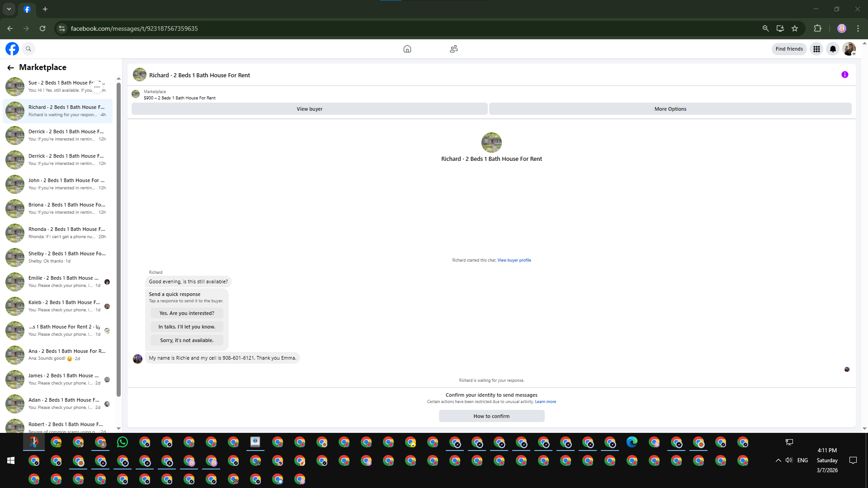
Task: Open the Friends icon in top navigation
Action: click(x=454, y=49)
